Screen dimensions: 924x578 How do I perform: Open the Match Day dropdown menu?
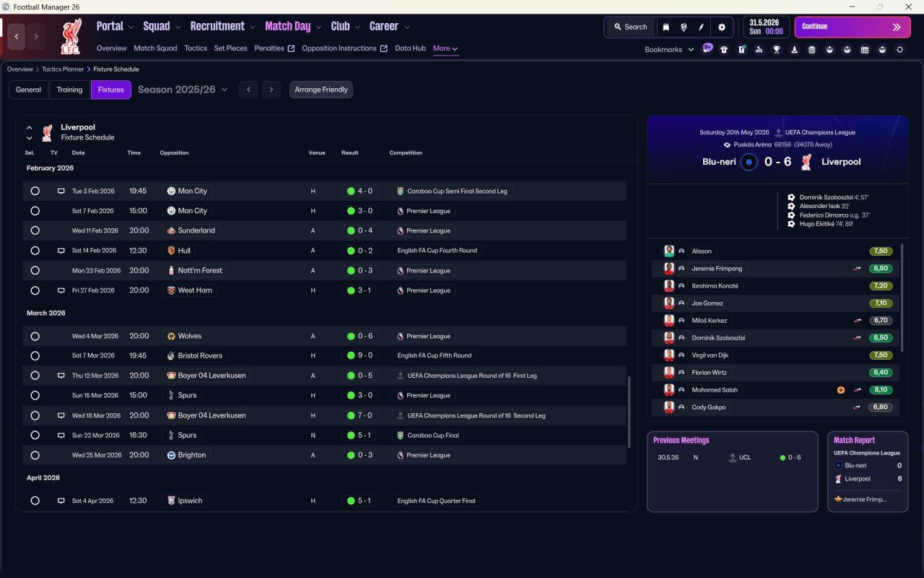click(x=293, y=26)
